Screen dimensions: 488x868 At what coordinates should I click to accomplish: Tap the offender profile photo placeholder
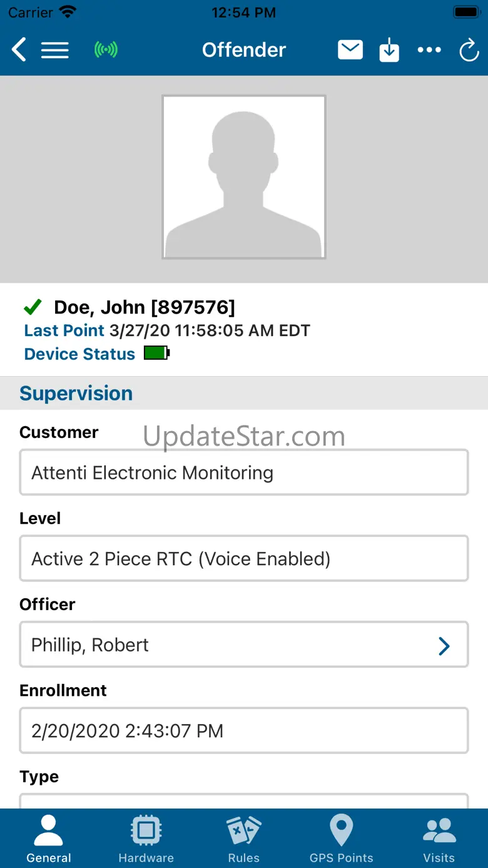(244, 177)
